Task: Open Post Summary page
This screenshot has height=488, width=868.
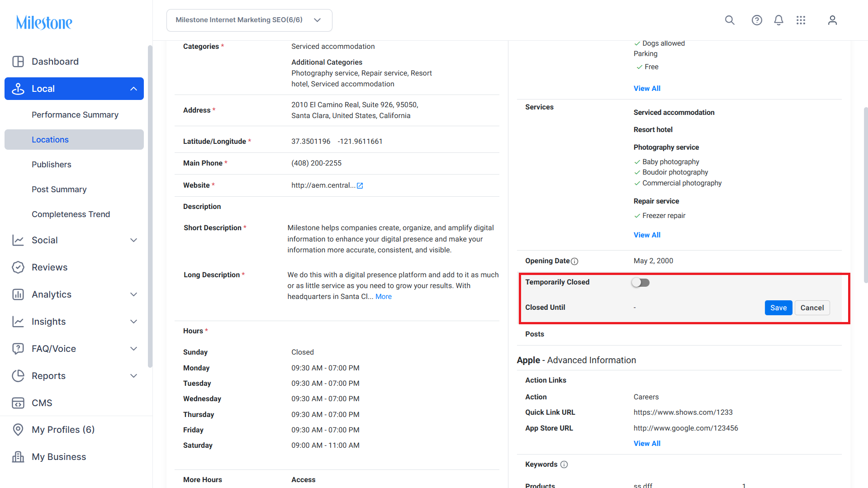Action: click(x=59, y=190)
